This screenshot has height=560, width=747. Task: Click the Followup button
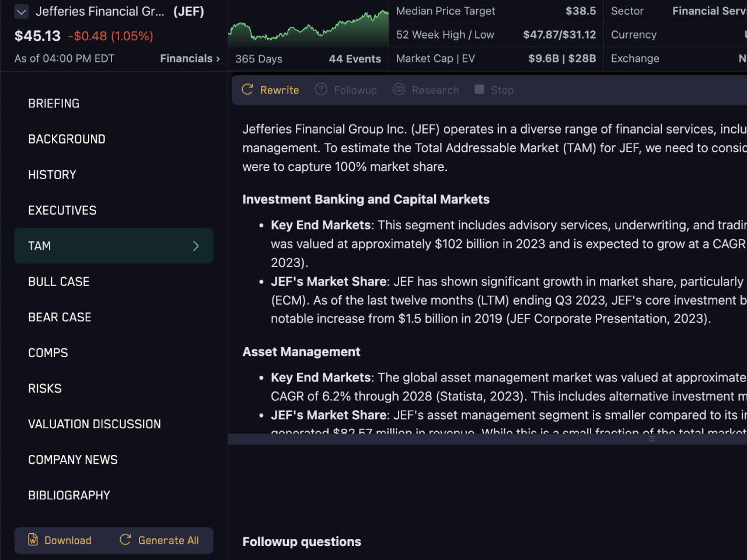point(346,90)
